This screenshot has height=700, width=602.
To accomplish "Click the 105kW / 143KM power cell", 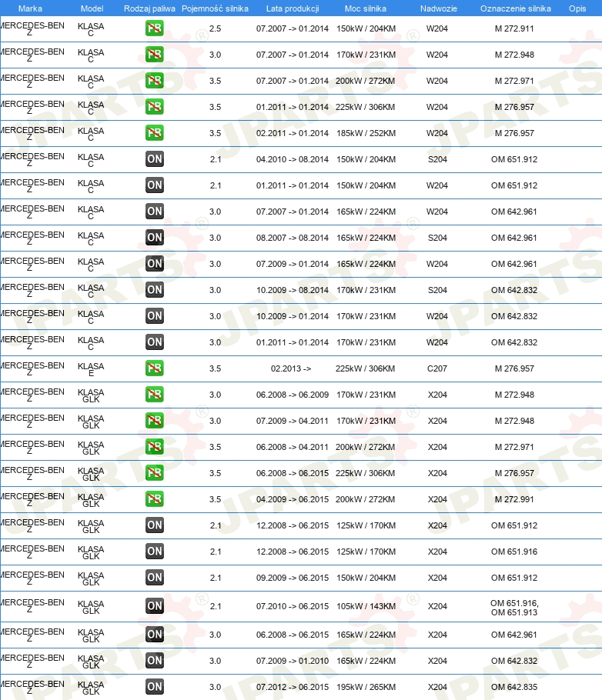I will [x=366, y=606].
